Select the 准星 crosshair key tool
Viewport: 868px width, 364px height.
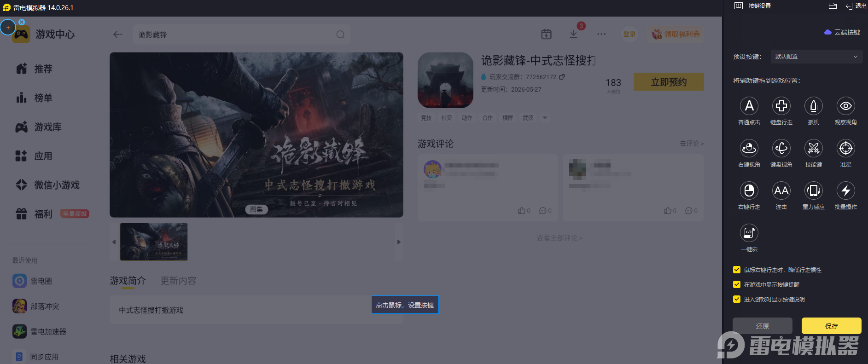[846, 148]
